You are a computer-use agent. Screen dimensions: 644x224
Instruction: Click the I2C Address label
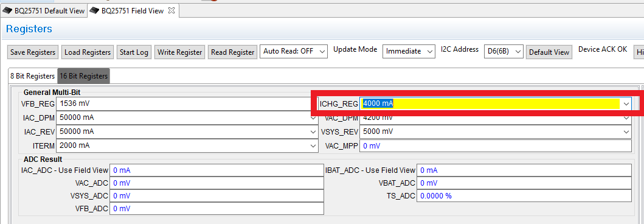point(460,49)
